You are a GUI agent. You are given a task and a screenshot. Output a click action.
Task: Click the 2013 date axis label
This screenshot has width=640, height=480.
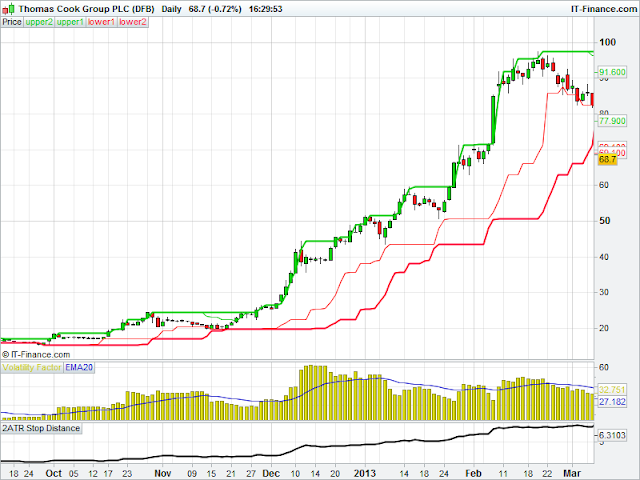tap(364, 473)
